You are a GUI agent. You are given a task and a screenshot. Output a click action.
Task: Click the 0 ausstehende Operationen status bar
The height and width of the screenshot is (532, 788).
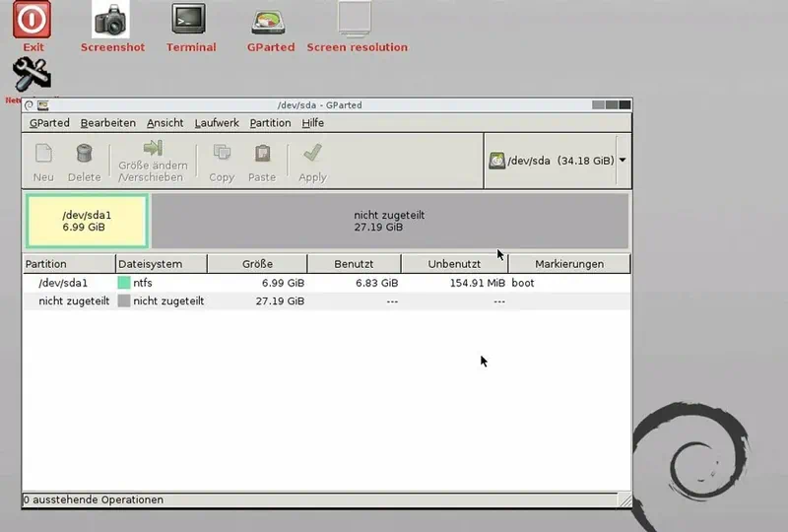click(x=319, y=499)
